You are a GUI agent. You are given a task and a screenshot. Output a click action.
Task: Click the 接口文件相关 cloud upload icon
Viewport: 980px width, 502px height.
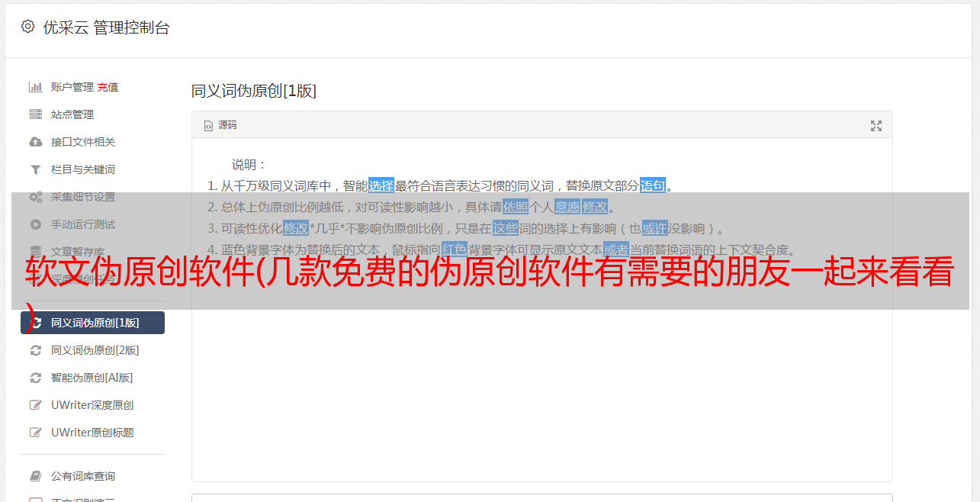click(x=35, y=142)
